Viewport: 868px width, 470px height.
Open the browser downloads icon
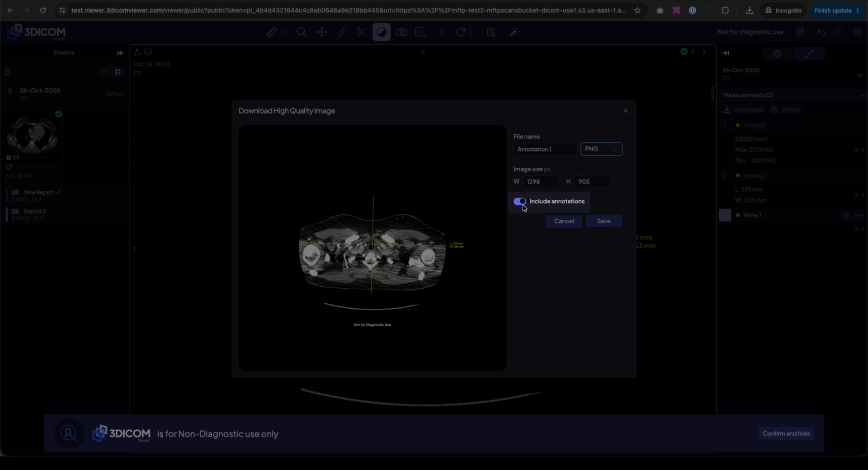click(750, 10)
